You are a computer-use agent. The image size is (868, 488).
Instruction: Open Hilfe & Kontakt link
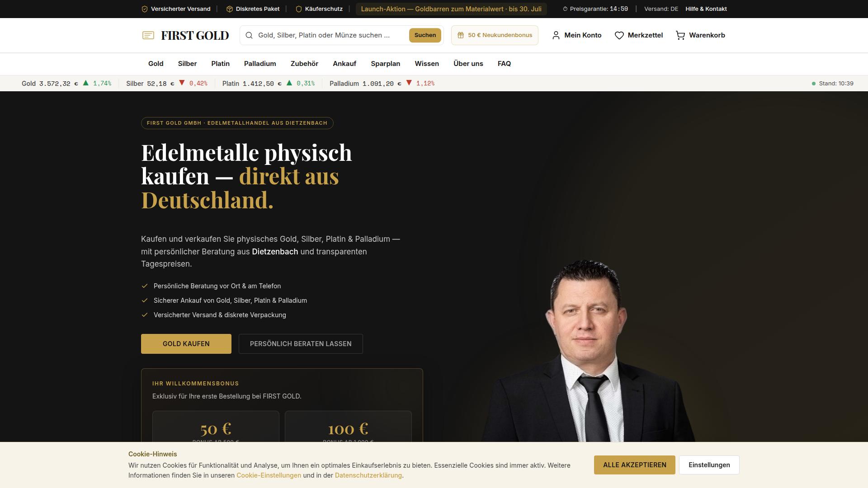[706, 9]
